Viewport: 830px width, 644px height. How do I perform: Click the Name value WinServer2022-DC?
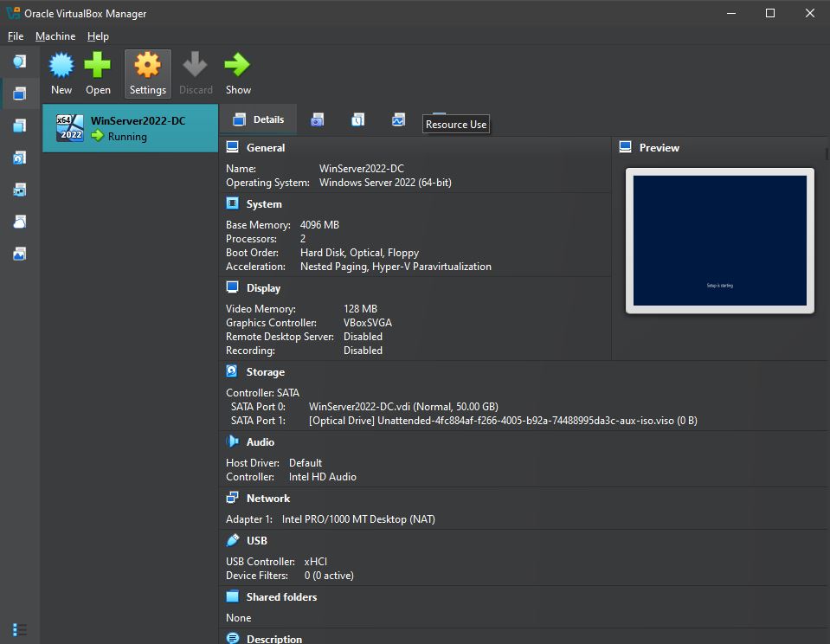point(362,169)
